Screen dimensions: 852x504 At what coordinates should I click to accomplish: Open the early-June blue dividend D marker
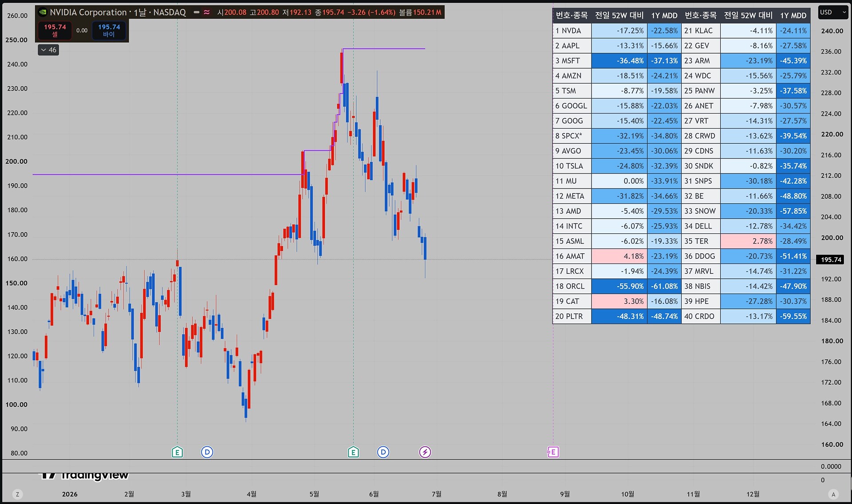[383, 452]
